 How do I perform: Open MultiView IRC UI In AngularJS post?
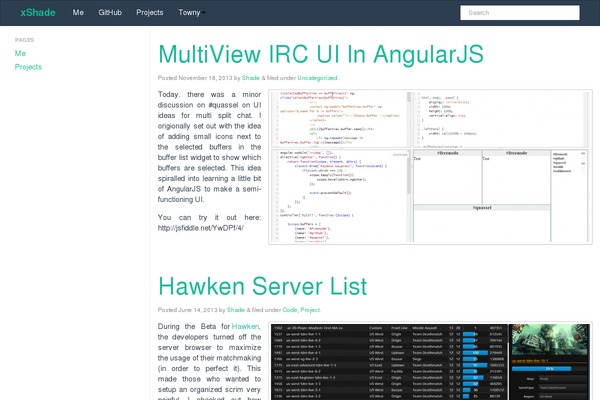click(x=321, y=54)
